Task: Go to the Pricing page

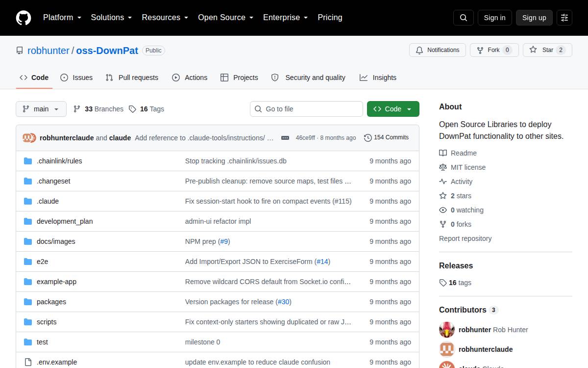Action: [x=330, y=17]
